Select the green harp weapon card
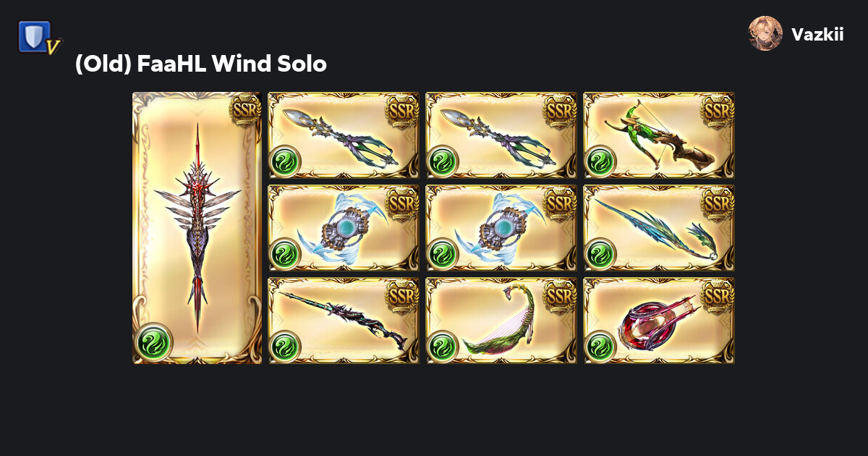Viewport: 868px width, 456px height. (501, 321)
